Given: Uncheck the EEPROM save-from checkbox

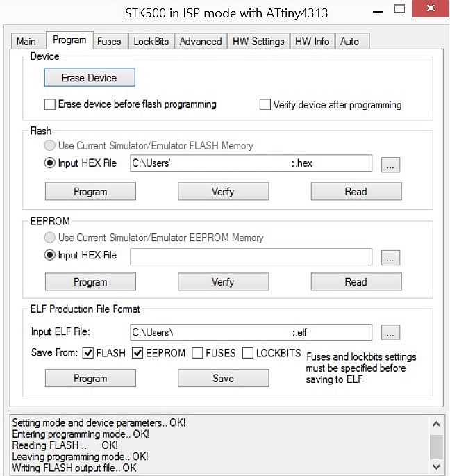Looking at the screenshot, I should [x=137, y=353].
